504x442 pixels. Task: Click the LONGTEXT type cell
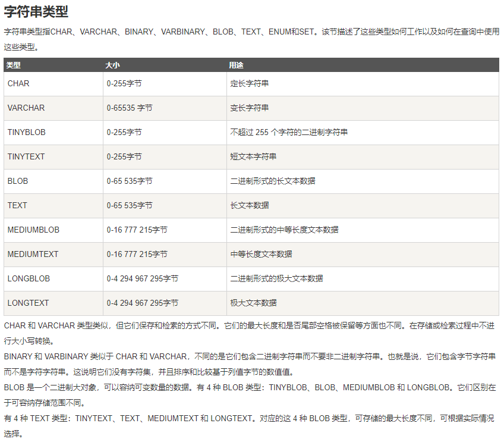coord(28,303)
